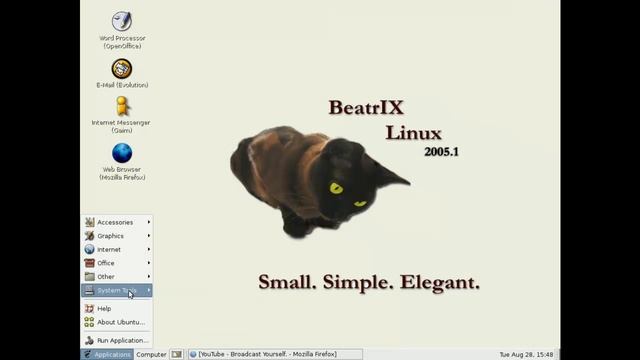Image resolution: width=640 pixels, height=360 pixels.
Task: Switch to YouTube Mozilla Firefox taskbar window
Action: tap(275, 354)
